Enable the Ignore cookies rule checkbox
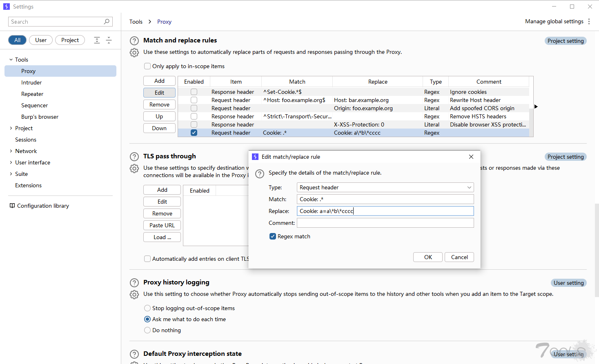 pos(194,92)
